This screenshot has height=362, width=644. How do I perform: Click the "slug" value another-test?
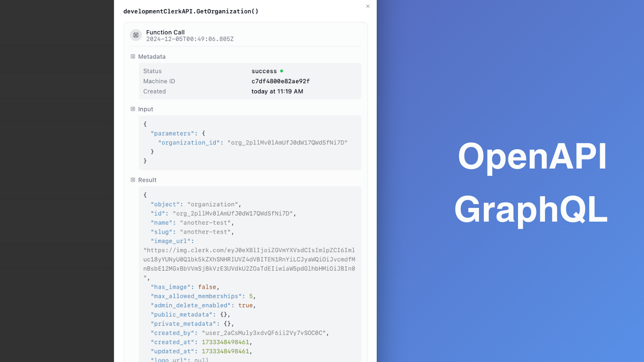click(x=205, y=232)
